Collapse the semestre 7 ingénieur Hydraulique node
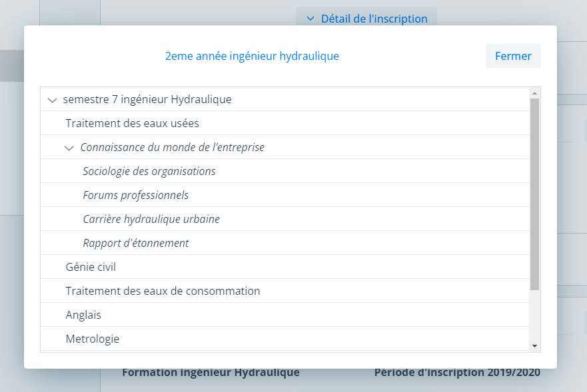The image size is (587, 392). pyautogui.click(x=52, y=100)
